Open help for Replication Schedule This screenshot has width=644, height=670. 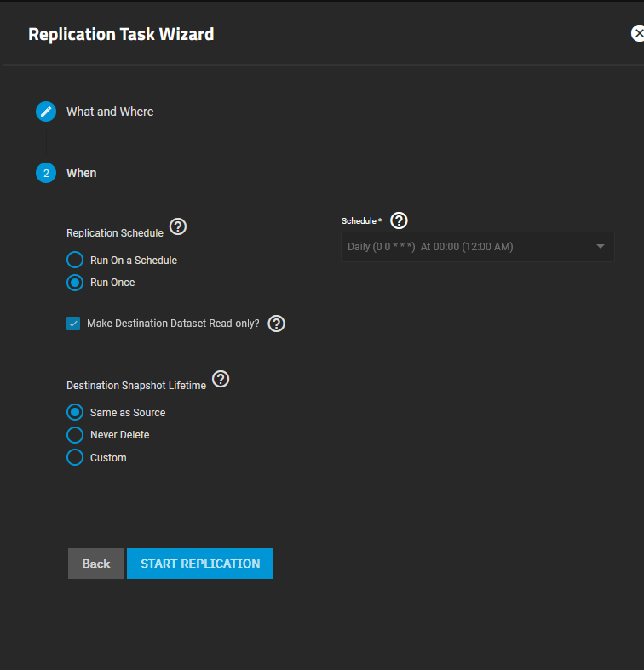pos(178,226)
